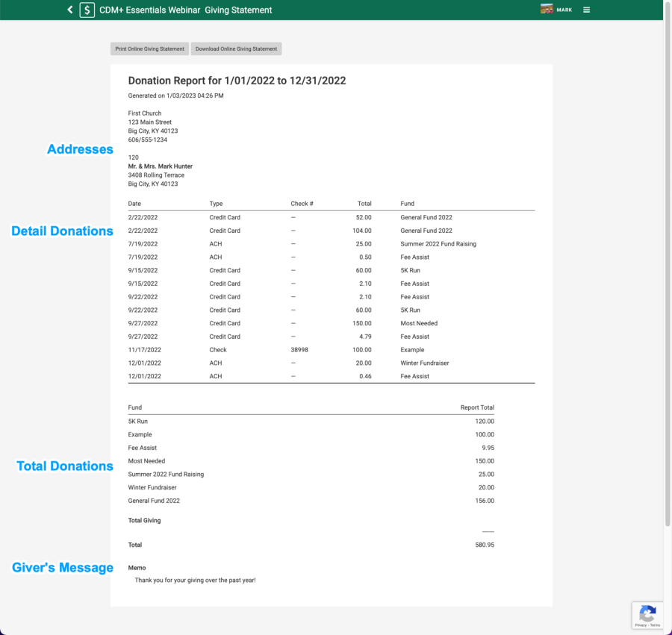The image size is (672, 635).
Task: Click the Report Total column header
Action: coord(477,407)
